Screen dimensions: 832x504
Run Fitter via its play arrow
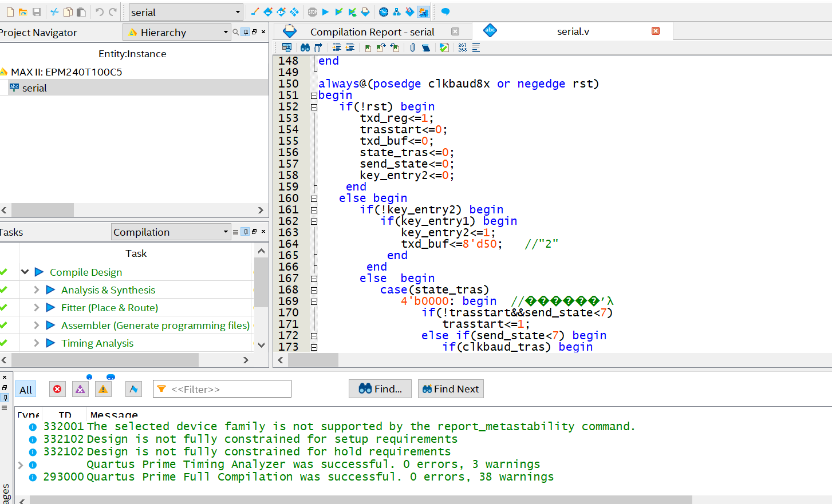[50, 308]
